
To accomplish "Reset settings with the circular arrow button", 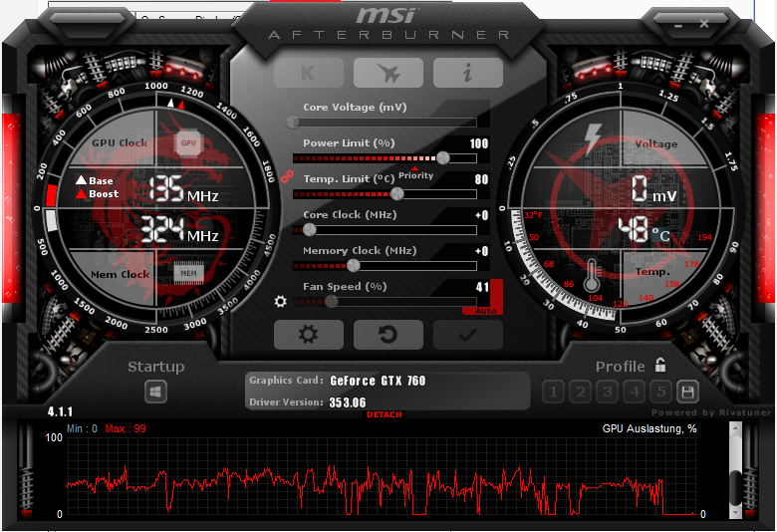I will [x=388, y=335].
